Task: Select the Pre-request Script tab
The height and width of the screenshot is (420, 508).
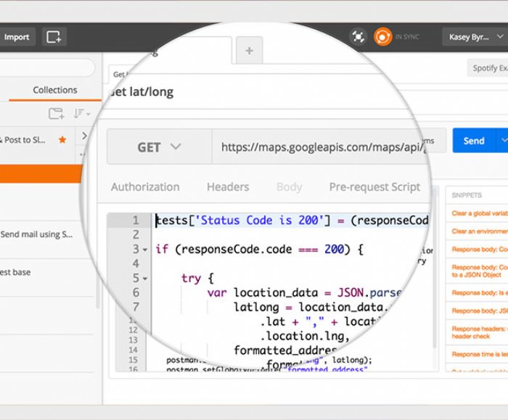Action: tap(374, 187)
